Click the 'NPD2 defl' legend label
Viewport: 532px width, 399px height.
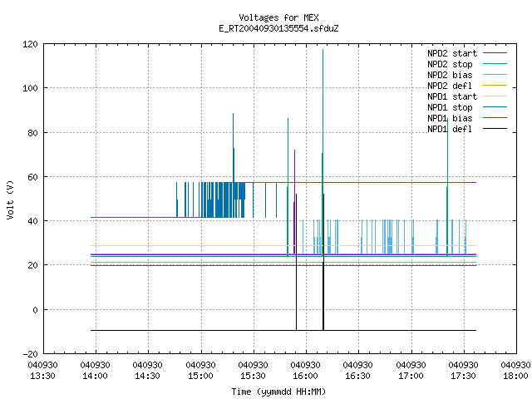pyautogui.click(x=450, y=86)
